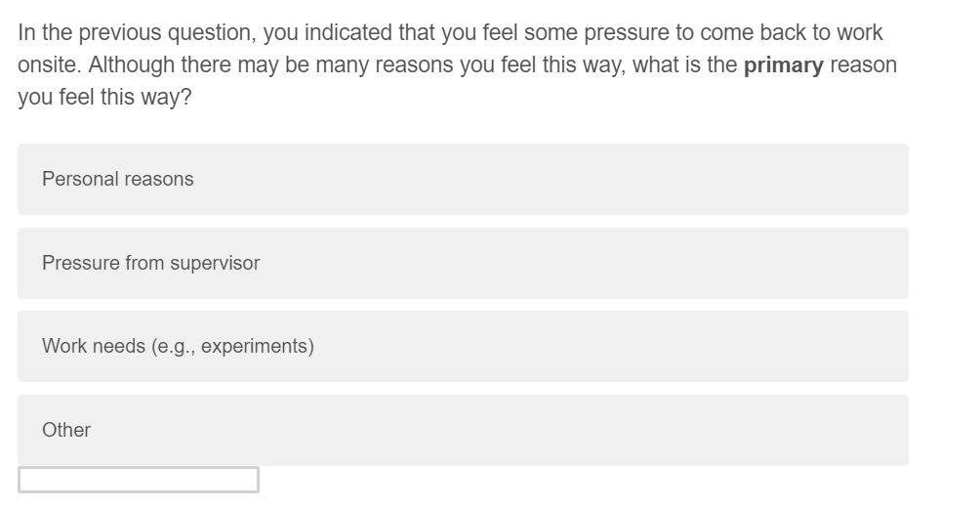
Task: Click the right end of the "Other" row
Action: coord(878,430)
